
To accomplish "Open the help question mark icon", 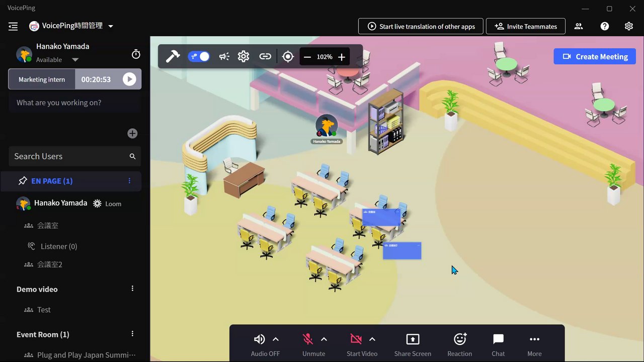I will point(605,26).
